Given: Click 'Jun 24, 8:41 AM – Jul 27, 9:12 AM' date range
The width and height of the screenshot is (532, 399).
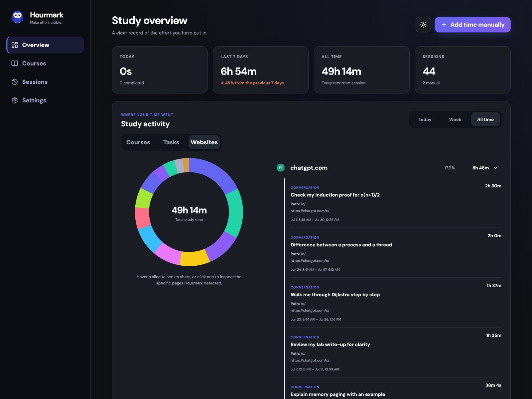Looking at the screenshot, I should pos(315,270).
